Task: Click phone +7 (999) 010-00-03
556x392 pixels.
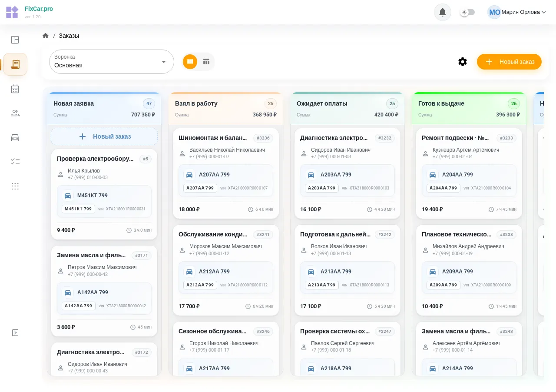Action: click(88, 177)
